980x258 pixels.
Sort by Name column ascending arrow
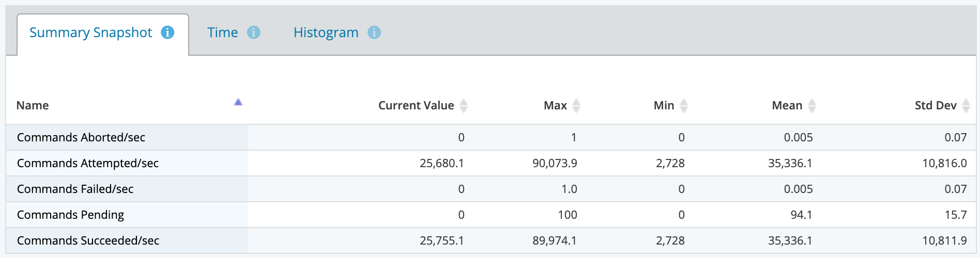point(238,102)
